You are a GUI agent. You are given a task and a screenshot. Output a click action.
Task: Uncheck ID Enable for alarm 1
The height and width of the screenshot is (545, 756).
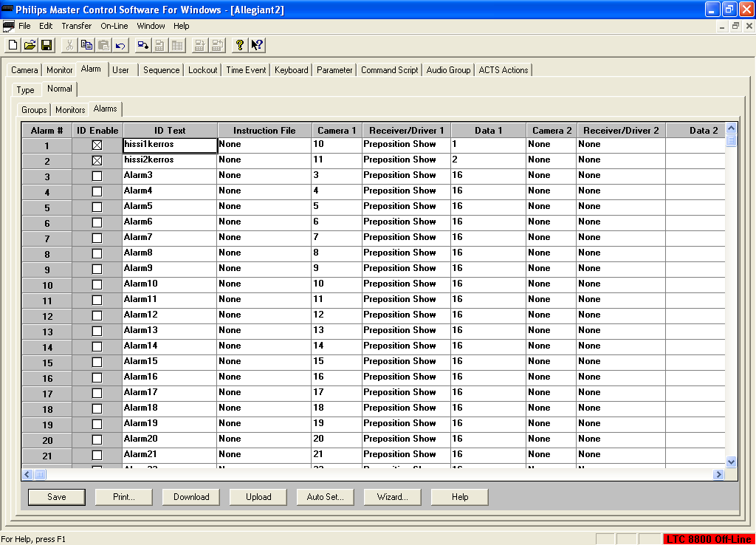click(x=97, y=145)
